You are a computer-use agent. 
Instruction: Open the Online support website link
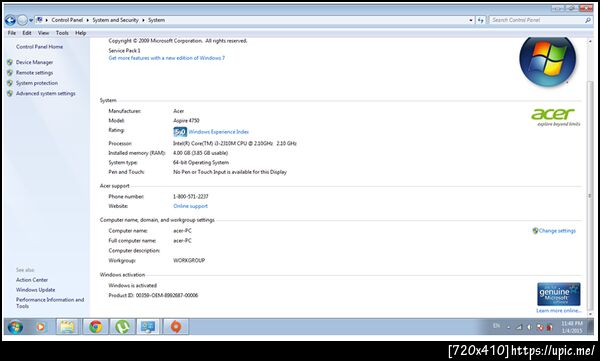coord(191,206)
